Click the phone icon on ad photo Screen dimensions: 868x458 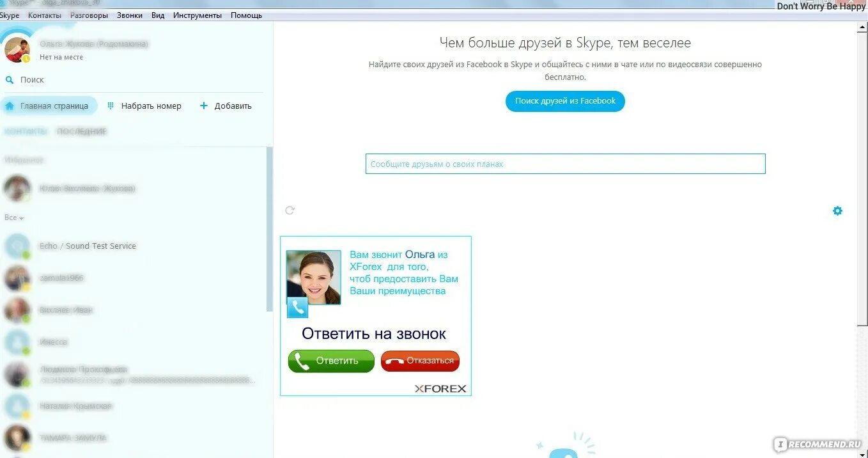tap(297, 308)
